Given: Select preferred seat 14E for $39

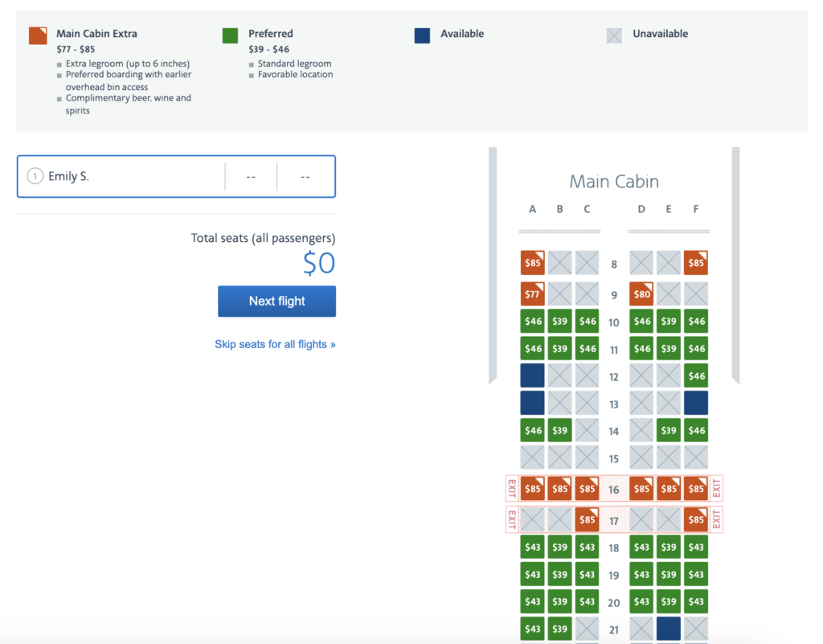Looking at the screenshot, I should point(669,430).
